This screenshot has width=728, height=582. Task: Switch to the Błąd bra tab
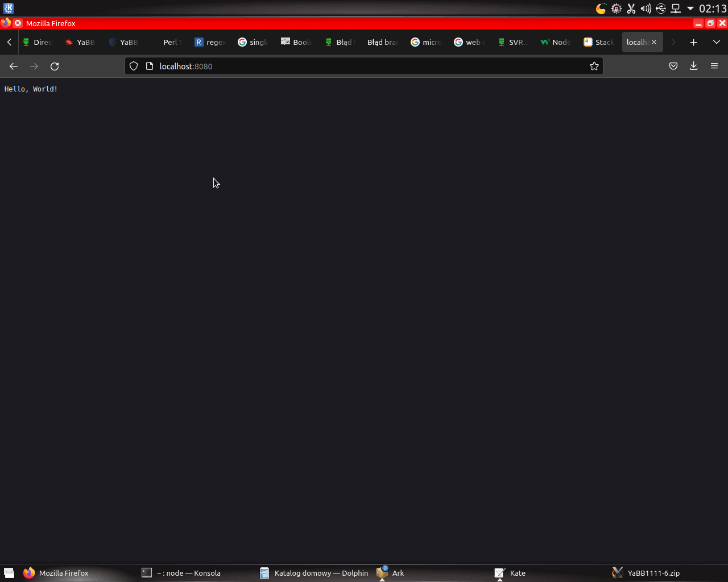pyautogui.click(x=384, y=42)
